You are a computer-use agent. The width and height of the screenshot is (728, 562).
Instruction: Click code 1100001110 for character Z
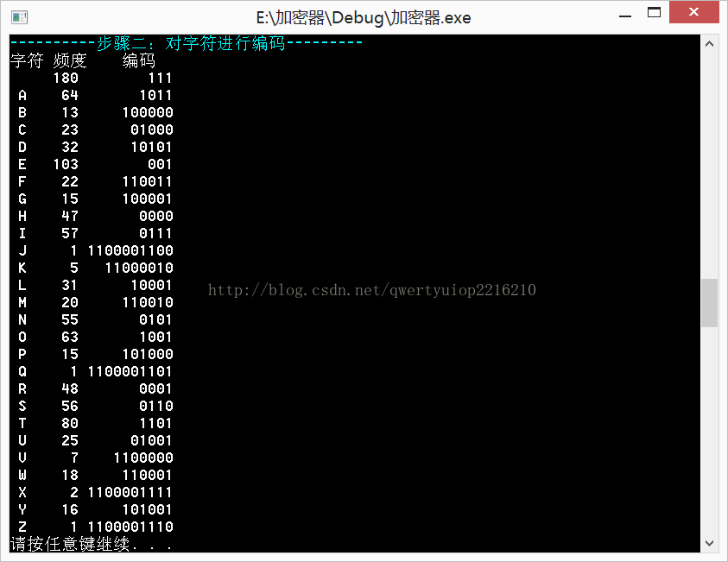click(x=130, y=527)
